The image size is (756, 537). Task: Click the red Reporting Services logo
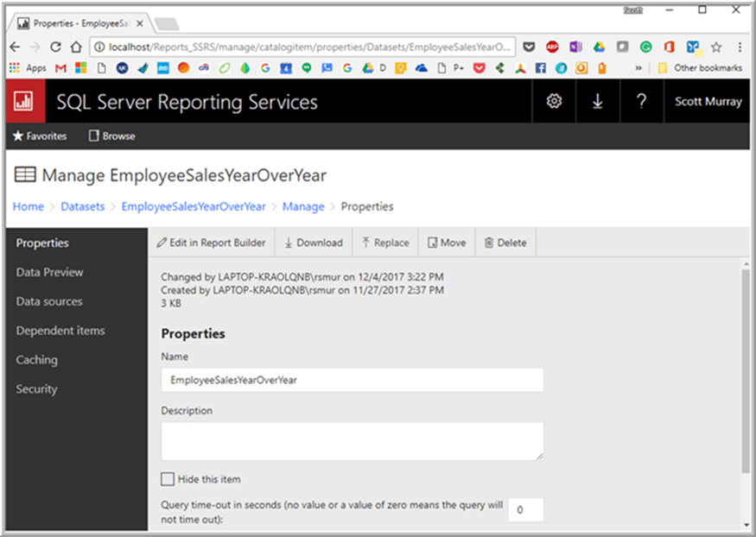(x=25, y=101)
